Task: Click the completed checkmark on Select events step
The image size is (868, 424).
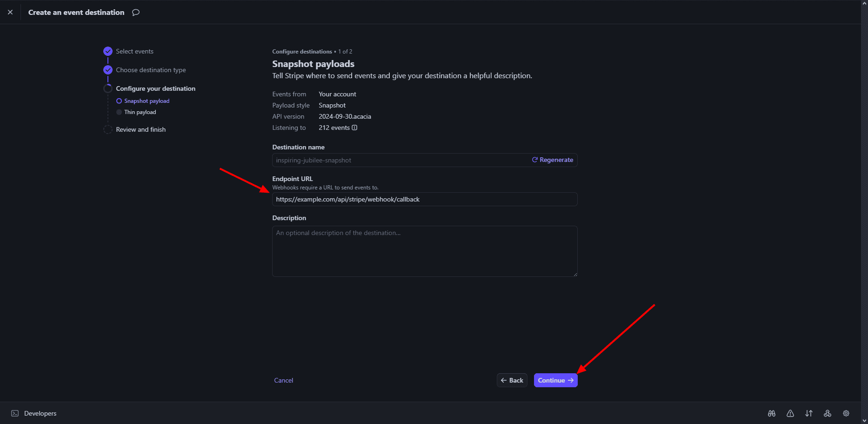Action: (x=108, y=51)
